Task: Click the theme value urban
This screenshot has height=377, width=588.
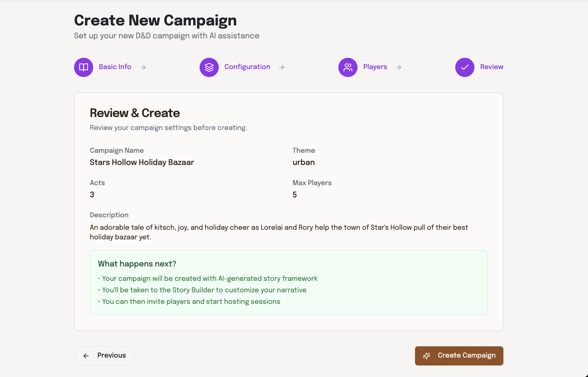Action: (x=303, y=162)
